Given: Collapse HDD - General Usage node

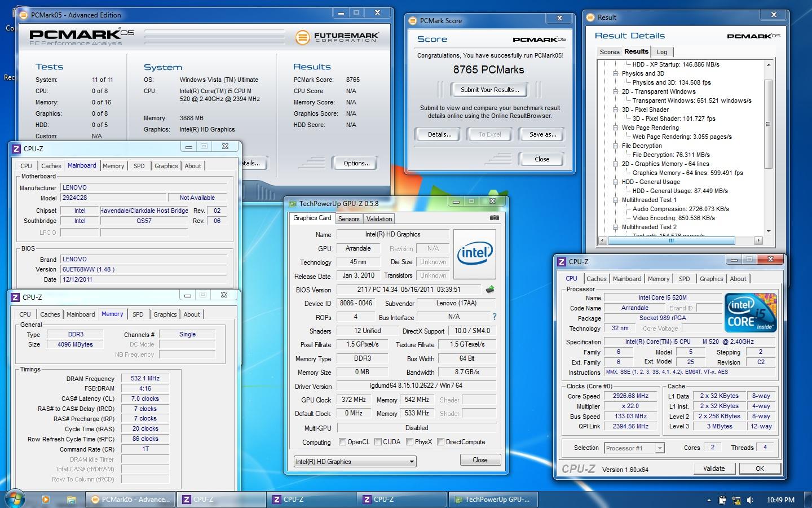Looking at the screenshot, I should pos(616,182).
